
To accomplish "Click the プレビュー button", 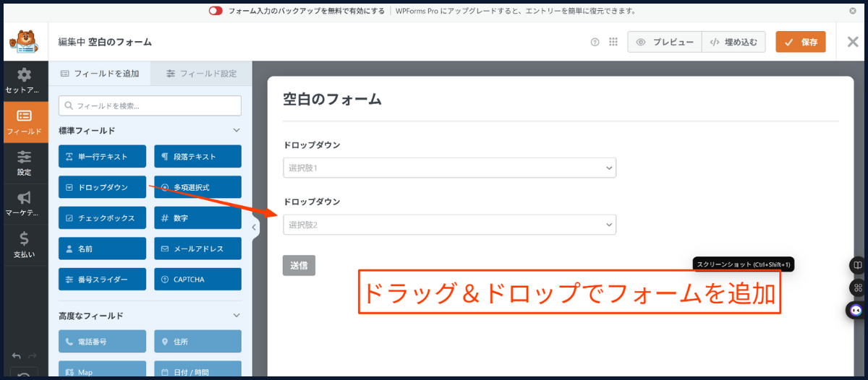I will 665,42.
